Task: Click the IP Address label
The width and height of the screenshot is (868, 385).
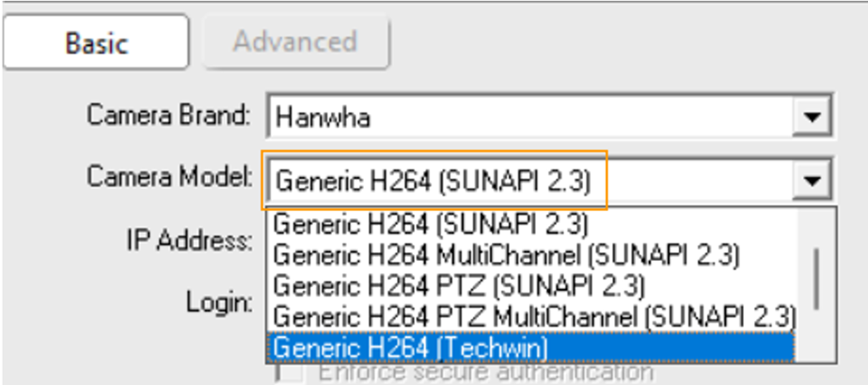Action: (190, 241)
